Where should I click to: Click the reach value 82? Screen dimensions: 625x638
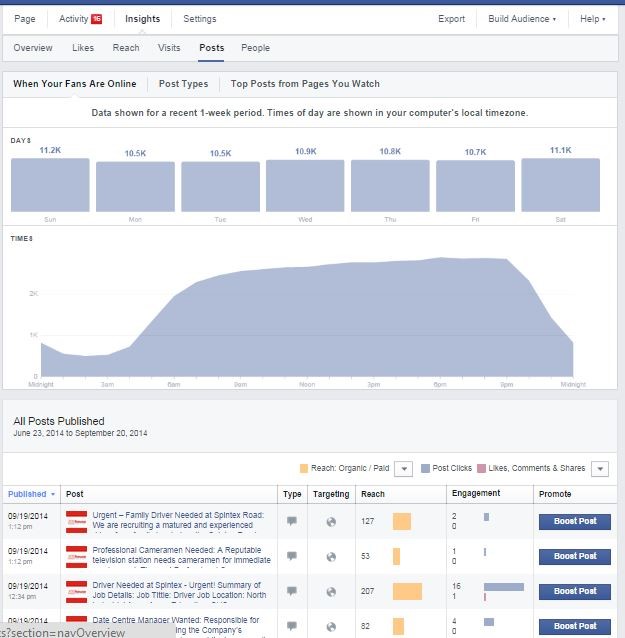365,626
